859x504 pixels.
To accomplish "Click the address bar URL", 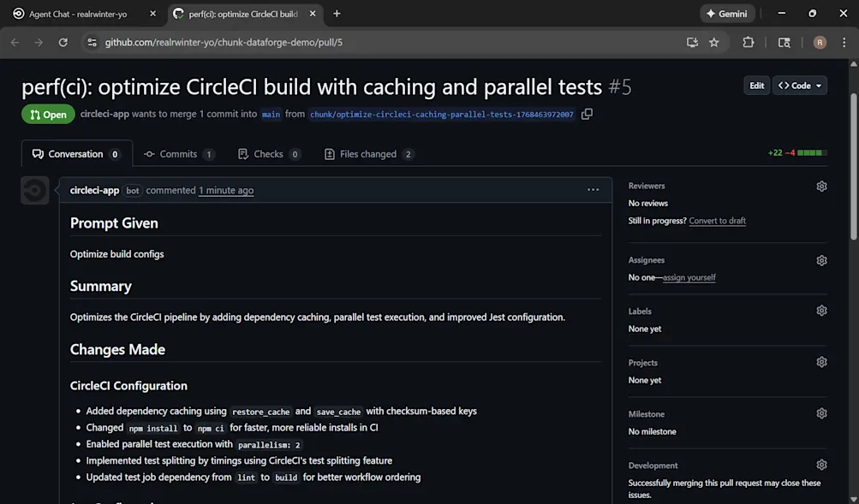I will [224, 42].
